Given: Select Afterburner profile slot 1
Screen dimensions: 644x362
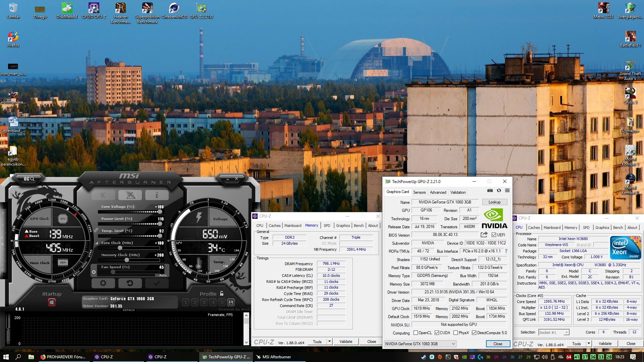Looking at the screenshot, I should point(185,302).
